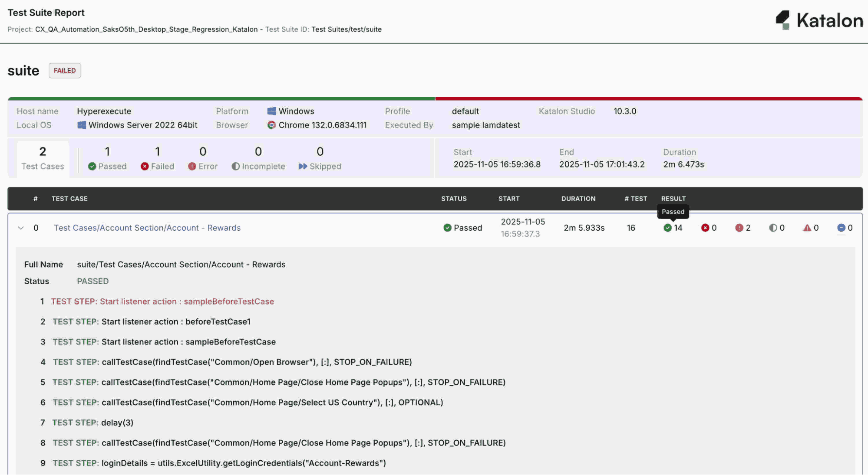Click the DURATION column header
Image resolution: width=868 pixels, height=475 pixels.
coord(578,199)
